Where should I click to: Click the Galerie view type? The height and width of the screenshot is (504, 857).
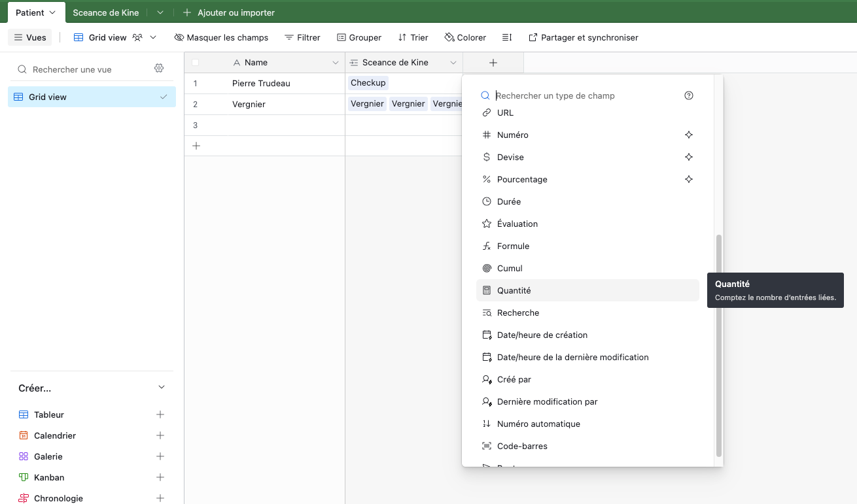[48, 456]
